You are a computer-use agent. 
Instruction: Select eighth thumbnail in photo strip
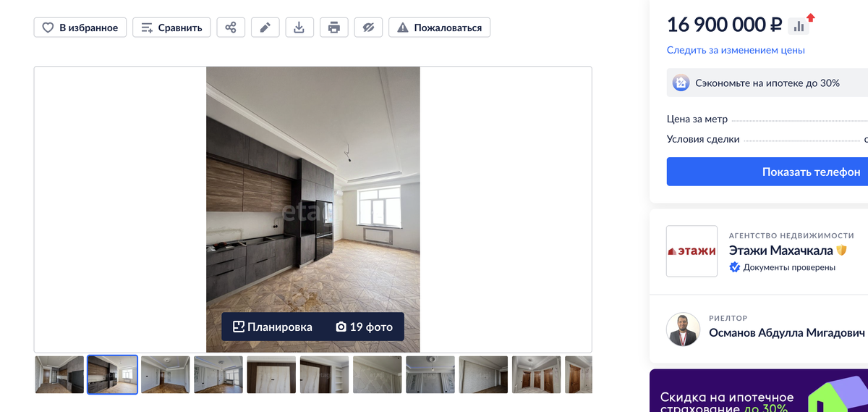[430, 374]
